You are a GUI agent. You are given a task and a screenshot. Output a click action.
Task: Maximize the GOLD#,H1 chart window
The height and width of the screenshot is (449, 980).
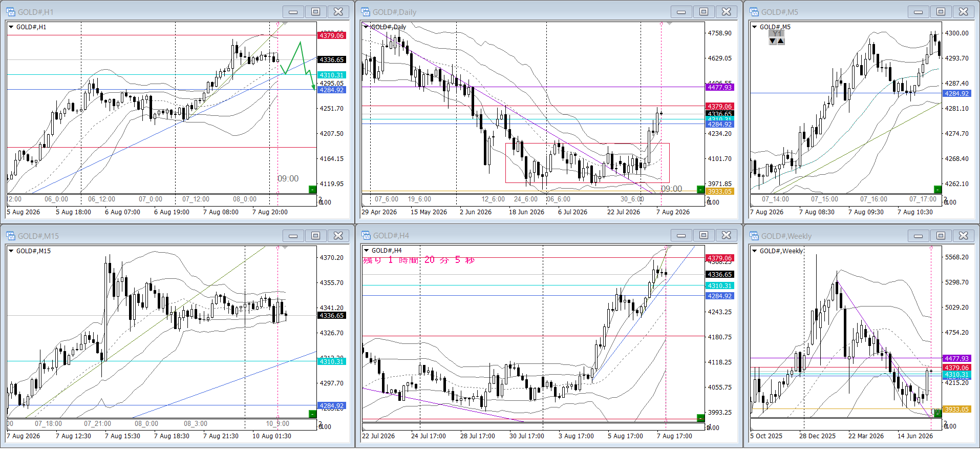click(x=316, y=12)
